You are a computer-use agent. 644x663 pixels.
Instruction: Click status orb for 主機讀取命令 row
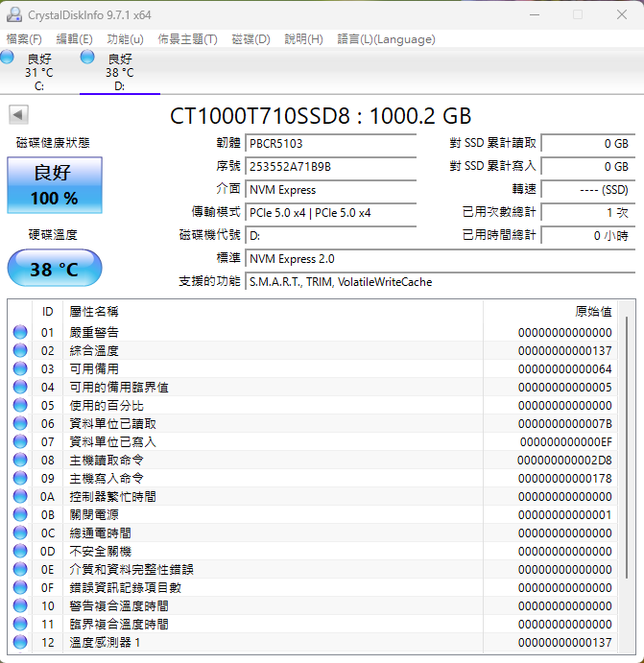[x=20, y=460]
